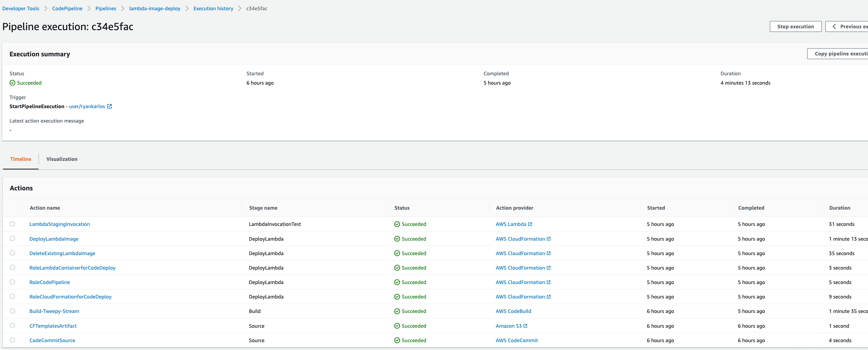868x350 pixels.
Task: Click success check icon in CFTemplatesArtifact row
Action: tap(397, 326)
